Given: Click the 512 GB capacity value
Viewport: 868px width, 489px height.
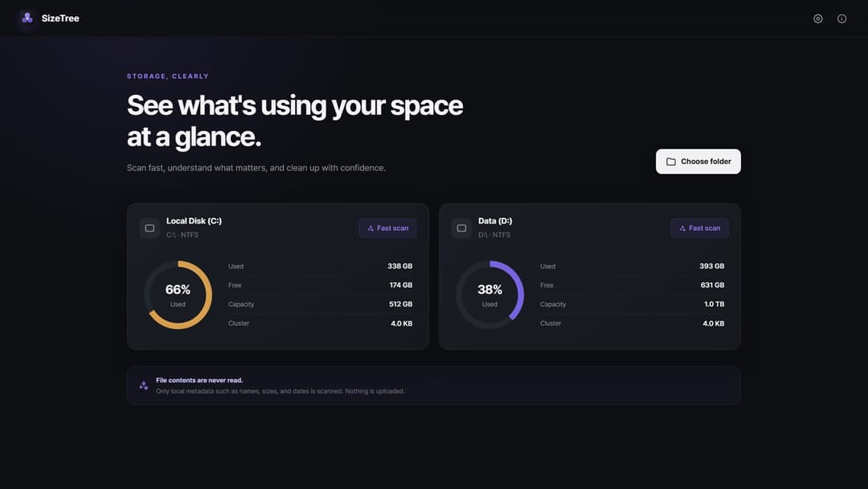Looking at the screenshot, I should (401, 304).
